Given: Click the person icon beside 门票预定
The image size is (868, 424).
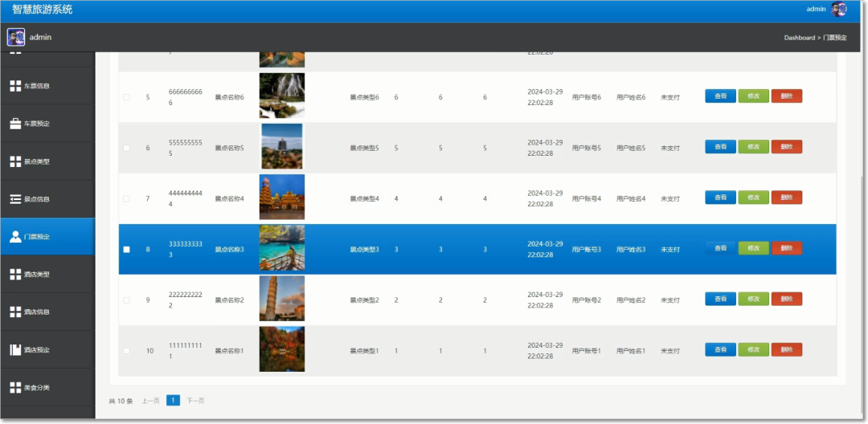Looking at the screenshot, I should coord(15,237).
